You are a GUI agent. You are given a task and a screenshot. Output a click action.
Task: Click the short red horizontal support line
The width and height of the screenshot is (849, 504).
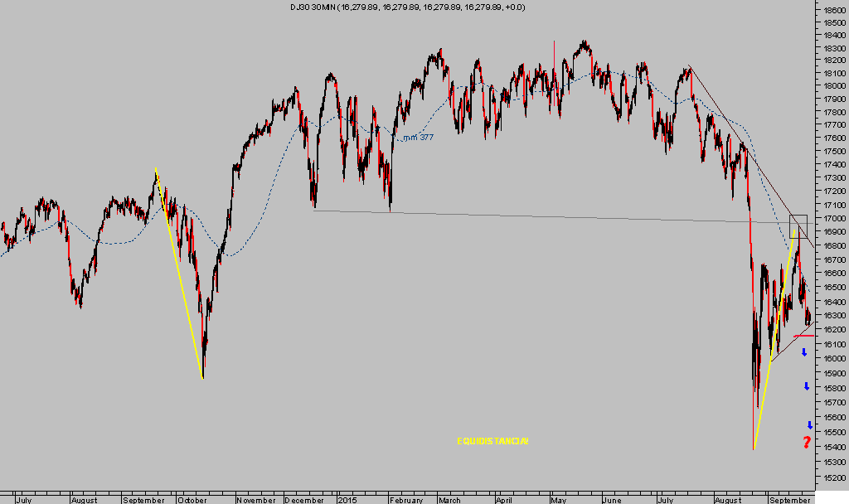tap(803, 336)
